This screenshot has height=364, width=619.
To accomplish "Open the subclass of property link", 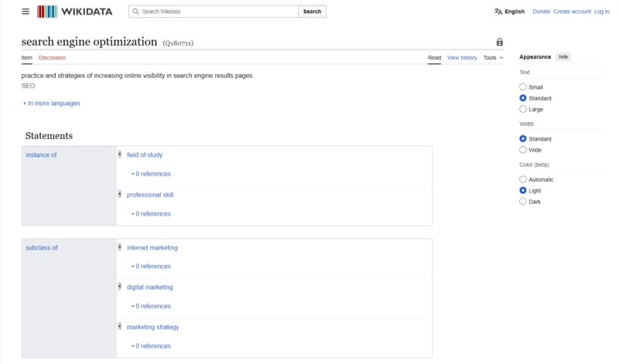I will coord(42,247).
